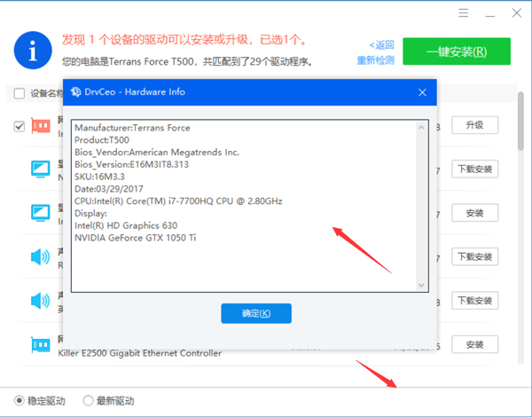532x417 pixels.
Task: Click the first monitor display device icon
Action: point(41,169)
